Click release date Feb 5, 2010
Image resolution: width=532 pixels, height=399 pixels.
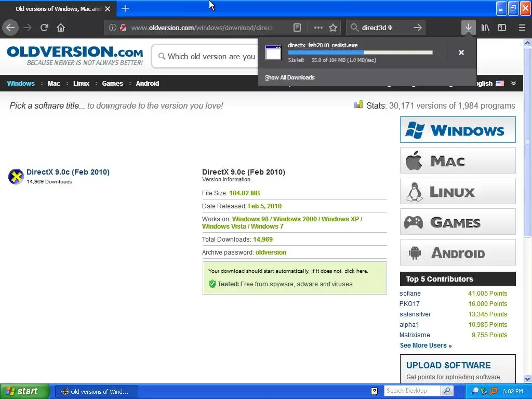(264, 206)
